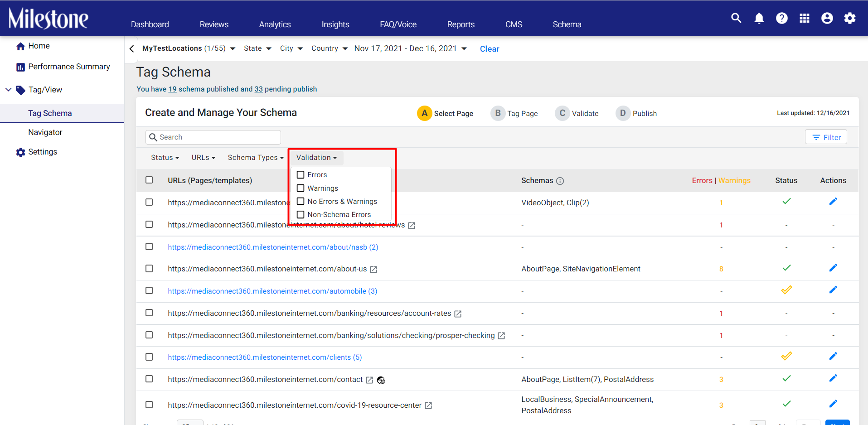
Task: Open the City filter dropdown
Action: click(291, 48)
